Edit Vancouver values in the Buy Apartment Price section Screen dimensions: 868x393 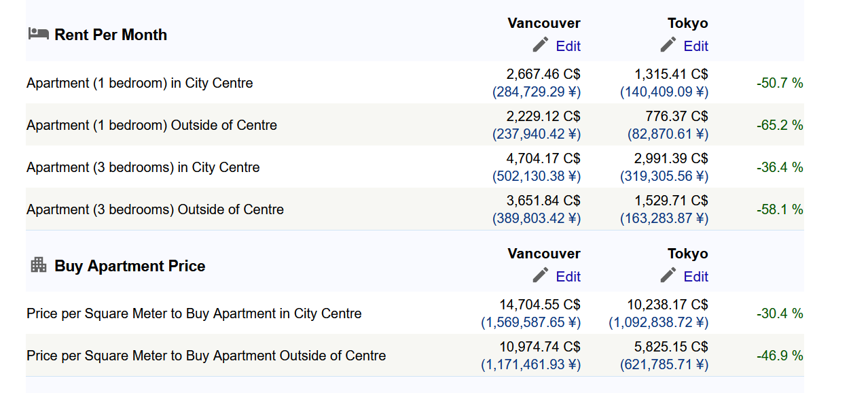(x=568, y=277)
